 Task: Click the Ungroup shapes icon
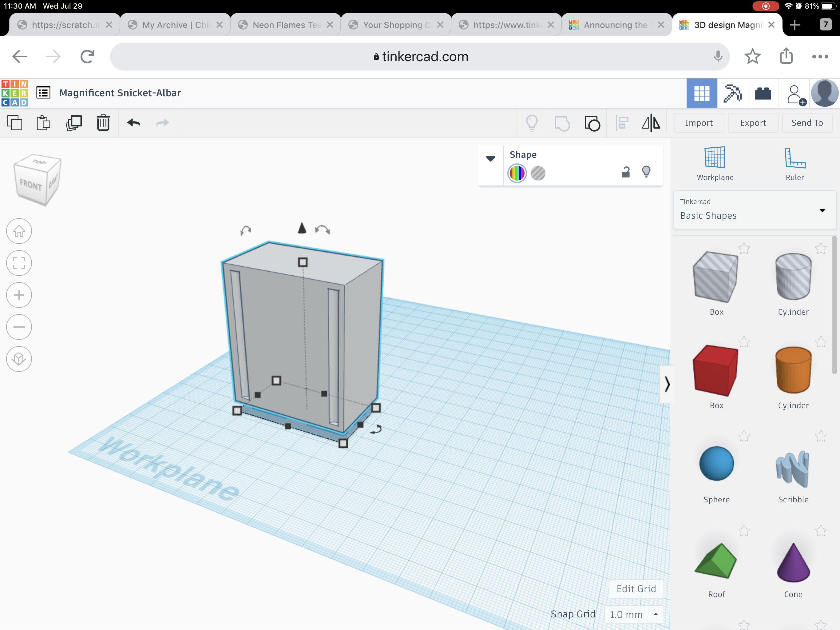pyautogui.click(x=592, y=123)
